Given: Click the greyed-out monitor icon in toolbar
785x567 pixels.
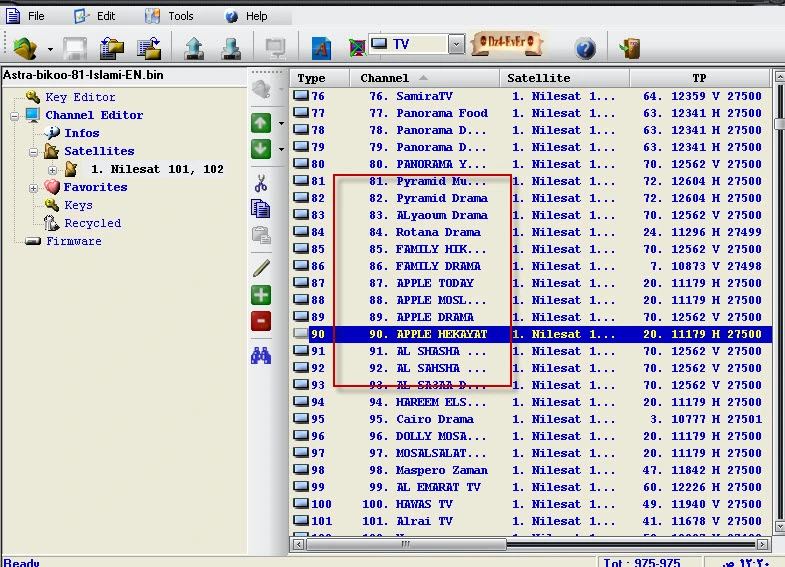Looking at the screenshot, I should coord(275,49).
